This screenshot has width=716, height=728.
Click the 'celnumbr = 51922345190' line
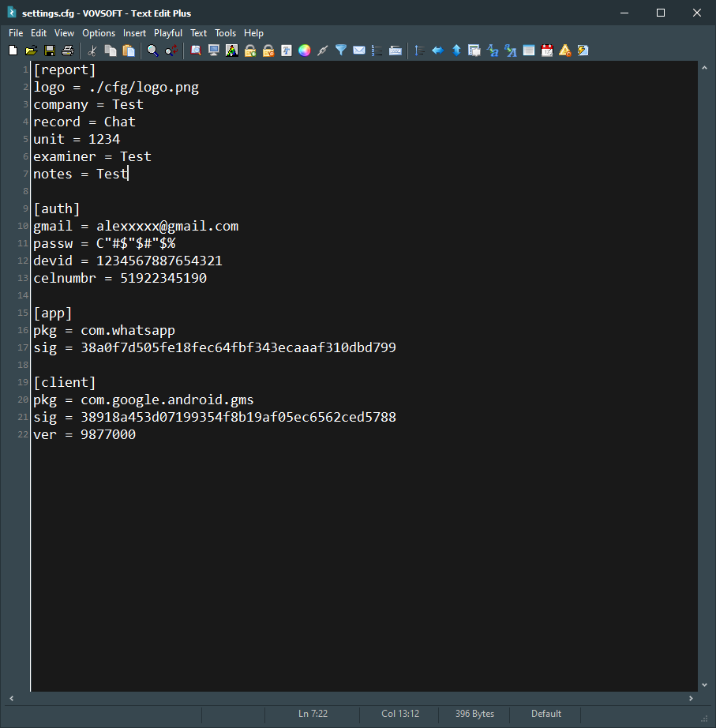tap(120, 278)
